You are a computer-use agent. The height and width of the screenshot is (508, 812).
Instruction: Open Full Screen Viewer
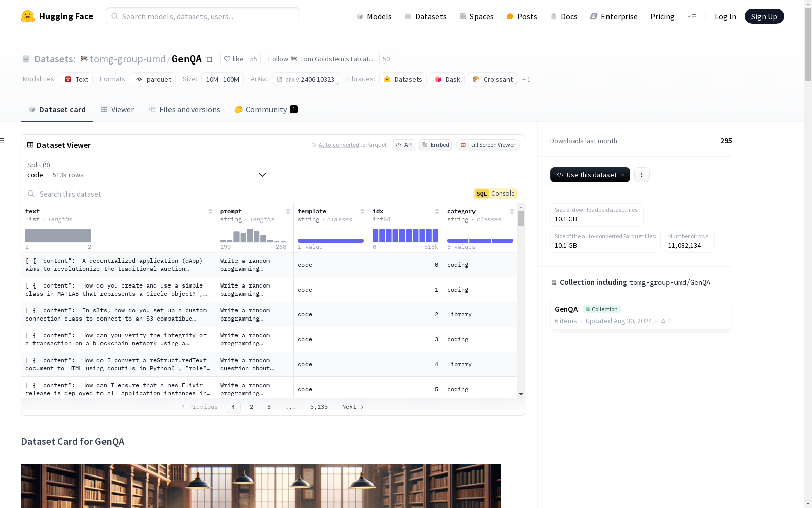tap(488, 145)
